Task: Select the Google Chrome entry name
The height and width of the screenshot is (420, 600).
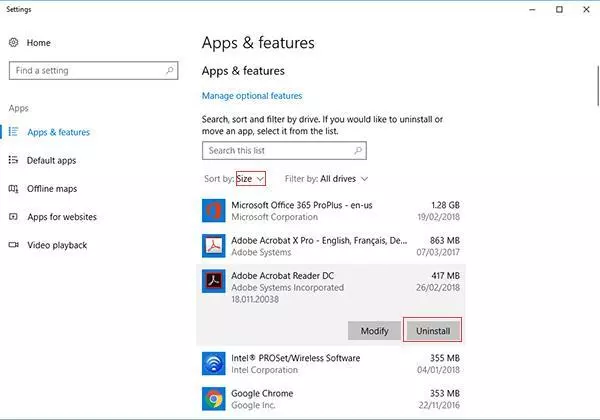Action: (262, 393)
